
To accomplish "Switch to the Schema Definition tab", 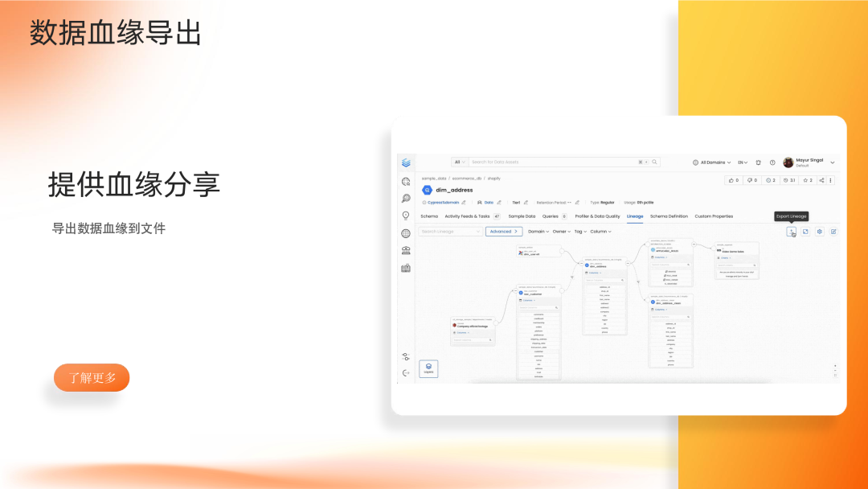I will tap(669, 216).
